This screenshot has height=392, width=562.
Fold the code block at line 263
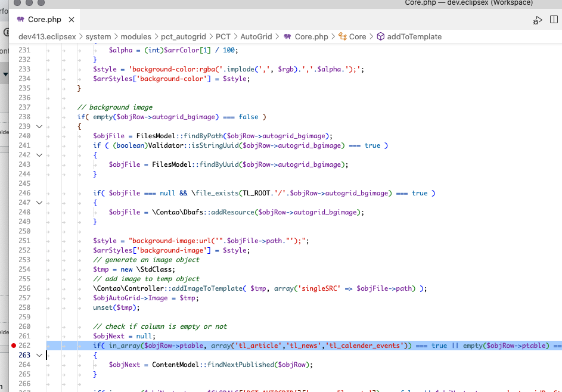39,355
